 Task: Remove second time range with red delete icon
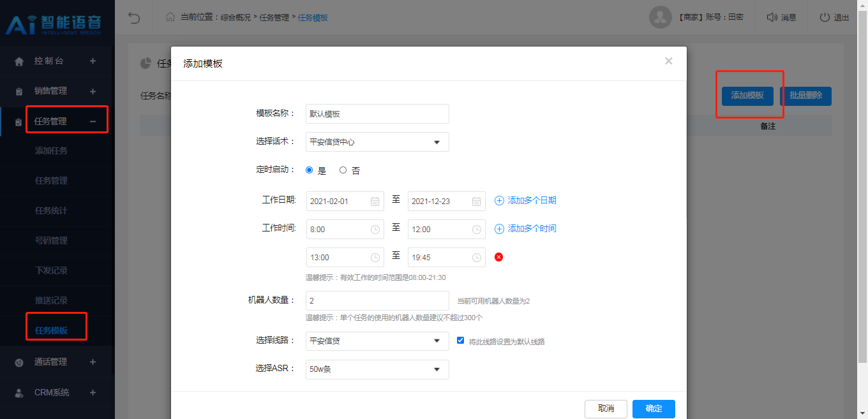click(499, 257)
